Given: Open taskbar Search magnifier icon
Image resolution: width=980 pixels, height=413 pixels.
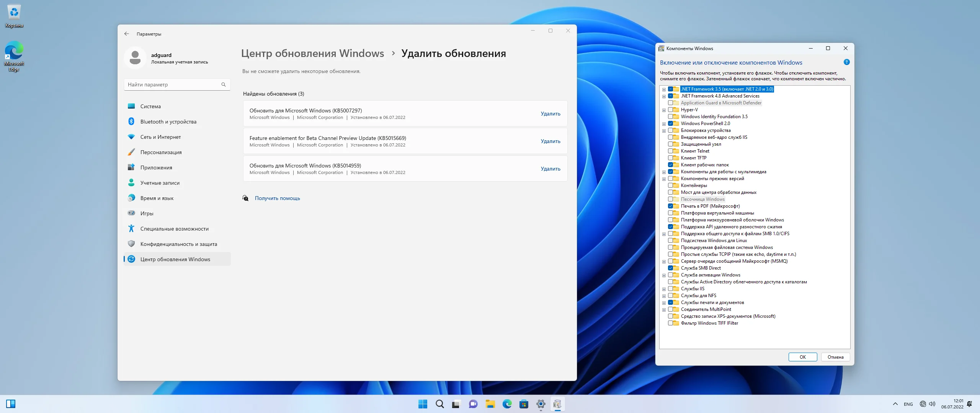Looking at the screenshot, I should pyautogui.click(x=439, y=404).
